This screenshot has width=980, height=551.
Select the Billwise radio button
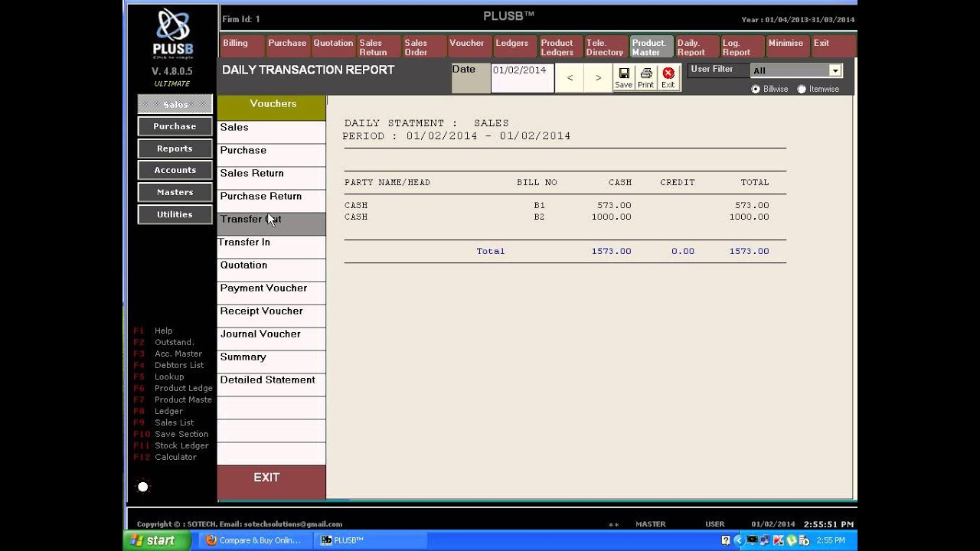[756, 90]
